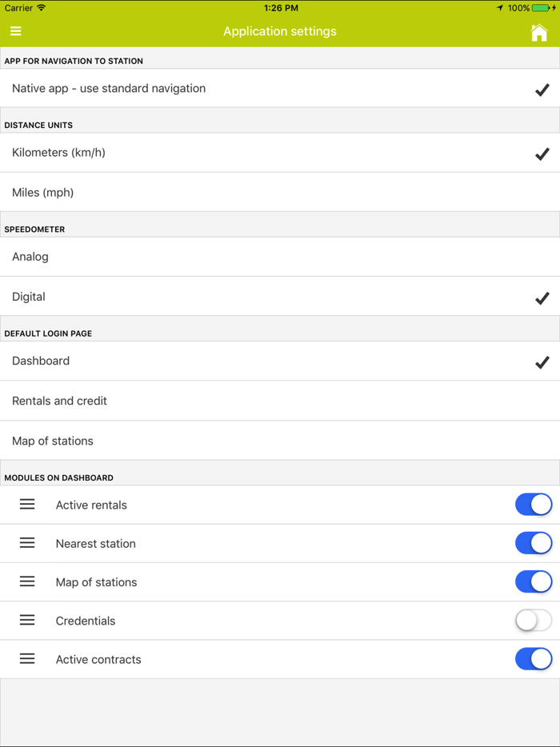Turn off the Map of stations module
Viewport: 560px width, 747px height.
pyautogui.click(x=533, y=581)
